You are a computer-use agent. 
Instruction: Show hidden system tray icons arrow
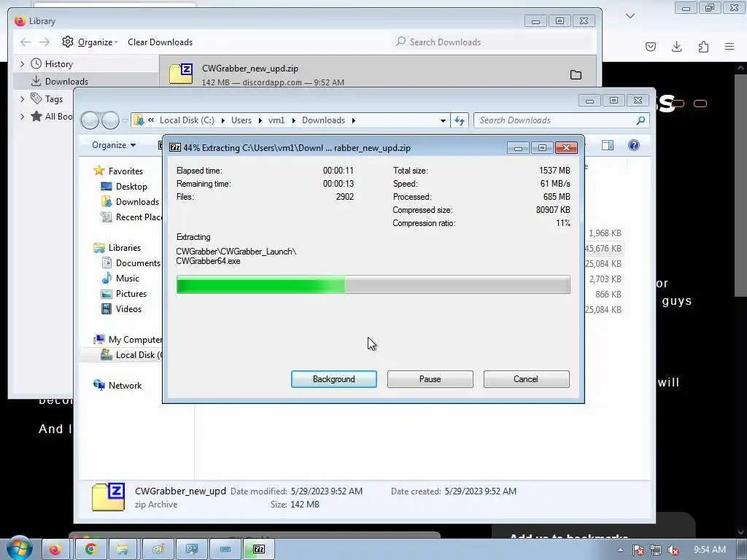(620, 550)
